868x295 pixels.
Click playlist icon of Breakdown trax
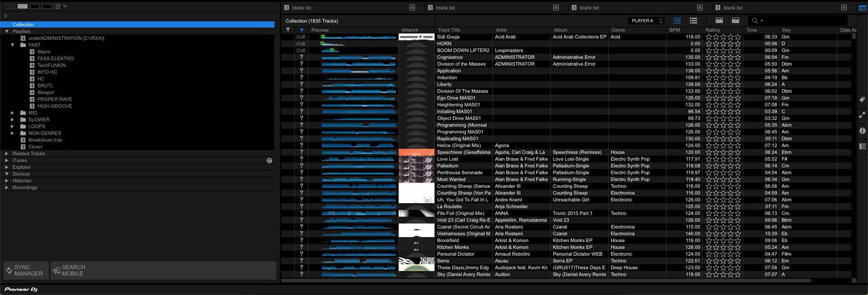23,140
